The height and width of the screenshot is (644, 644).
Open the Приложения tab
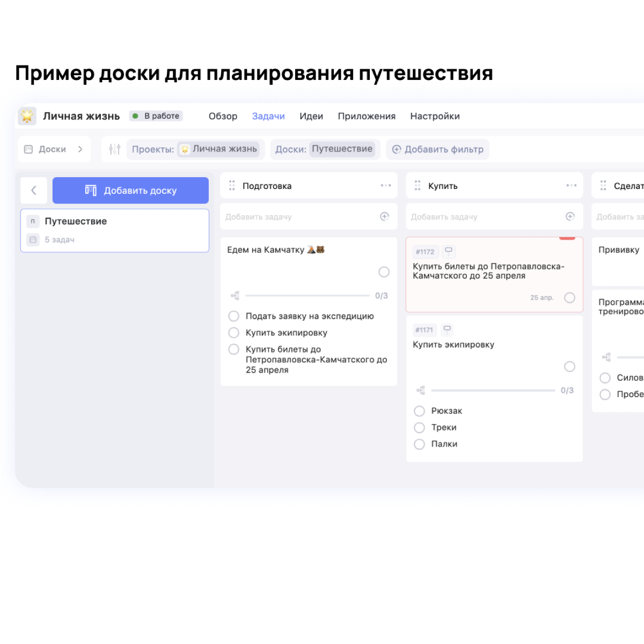(367, 116)
